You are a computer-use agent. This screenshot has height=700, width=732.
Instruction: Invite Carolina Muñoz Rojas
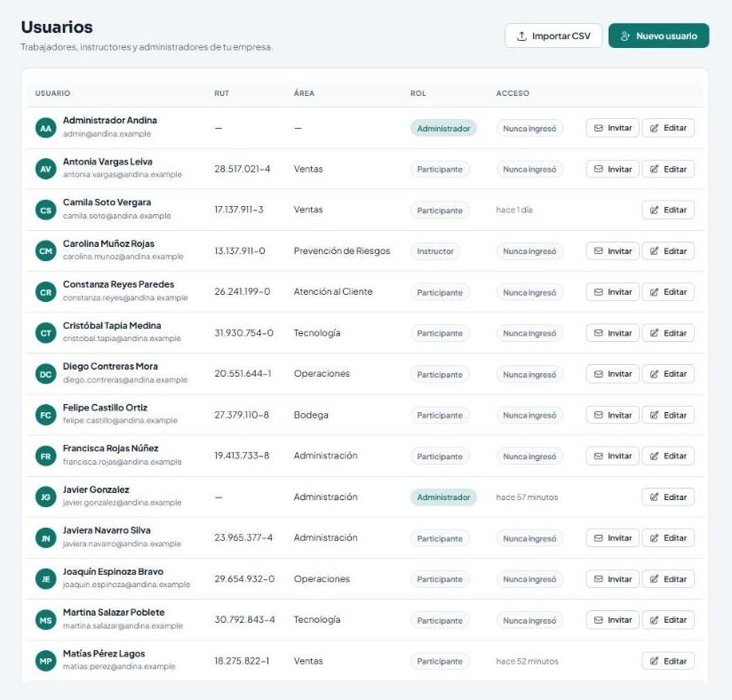click(612, 251)
